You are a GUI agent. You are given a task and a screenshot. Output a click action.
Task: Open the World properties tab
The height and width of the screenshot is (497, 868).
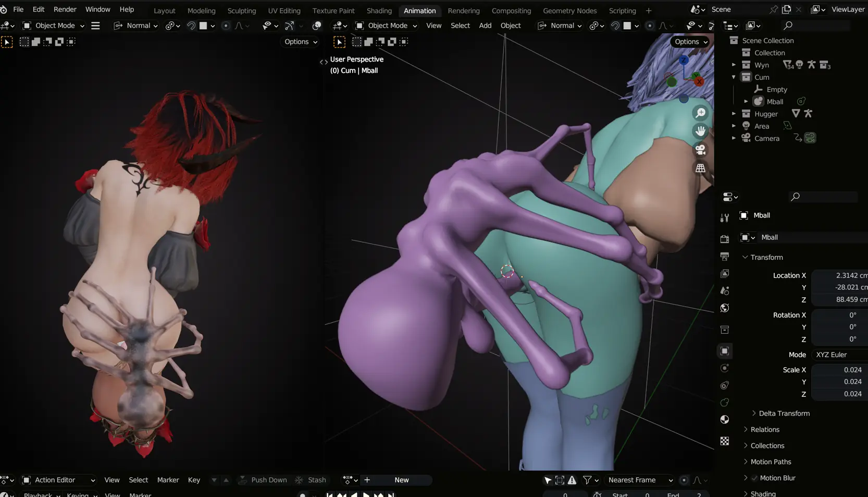point(725,308)
